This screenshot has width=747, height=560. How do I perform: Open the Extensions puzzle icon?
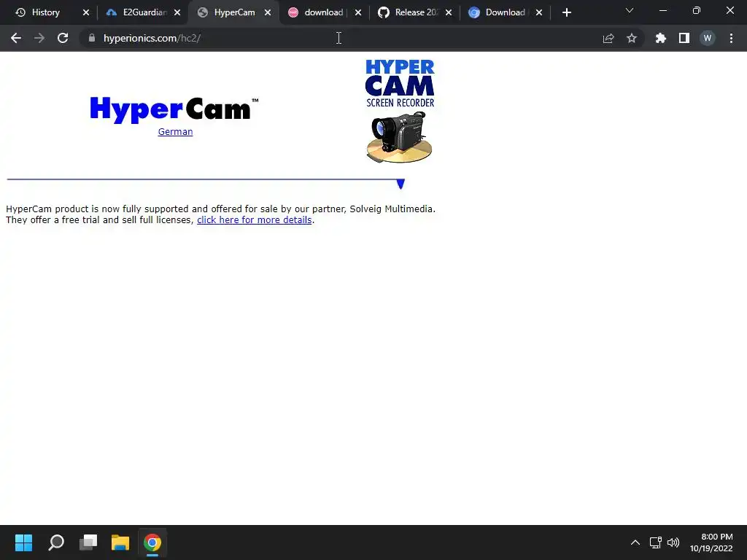(661, 38)
